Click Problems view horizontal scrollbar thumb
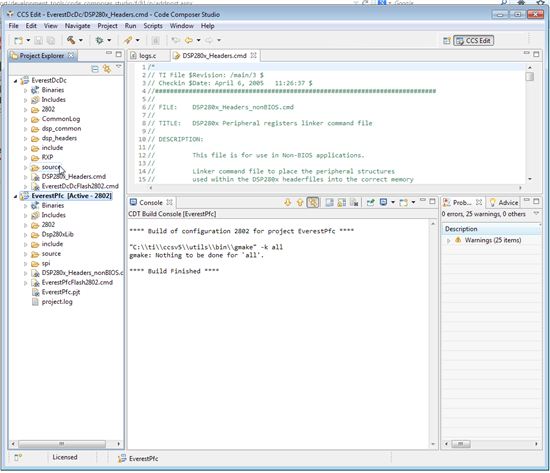Viewport: 550px width, 473px height. point(461,444)
